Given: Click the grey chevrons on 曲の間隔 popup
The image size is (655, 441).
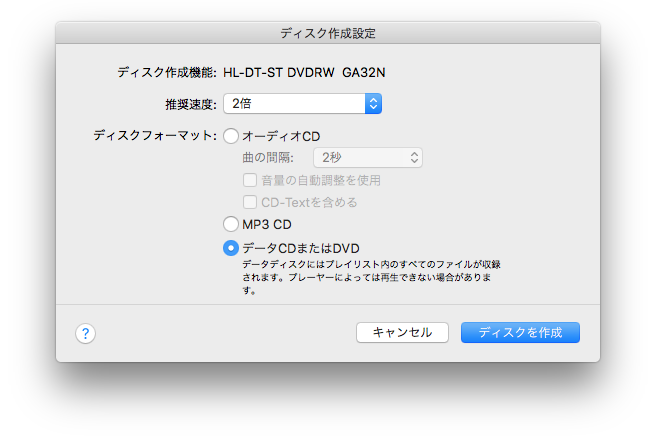Looking at the screenshot, I should (x=414, y=157).
